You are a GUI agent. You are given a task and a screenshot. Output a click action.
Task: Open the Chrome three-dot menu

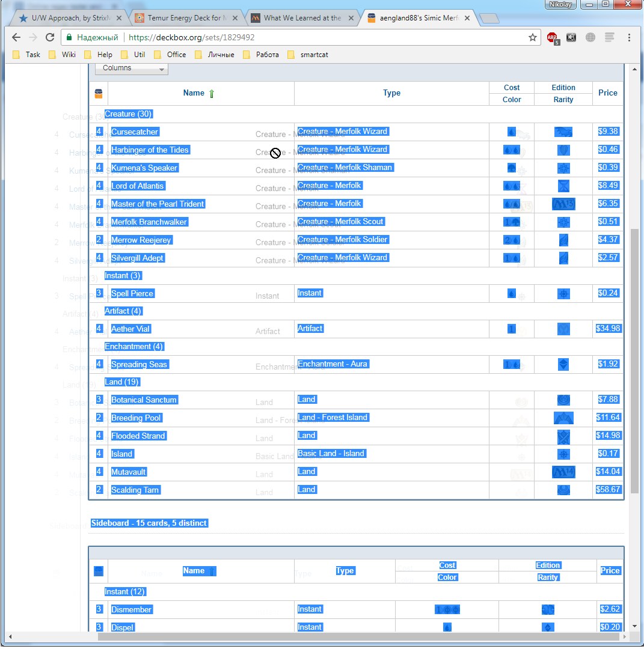(x=629, y=37)
